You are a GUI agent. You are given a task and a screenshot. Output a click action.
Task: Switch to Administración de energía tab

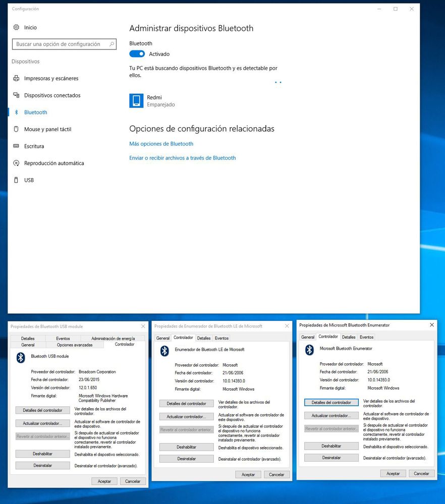tap(113, 339)
